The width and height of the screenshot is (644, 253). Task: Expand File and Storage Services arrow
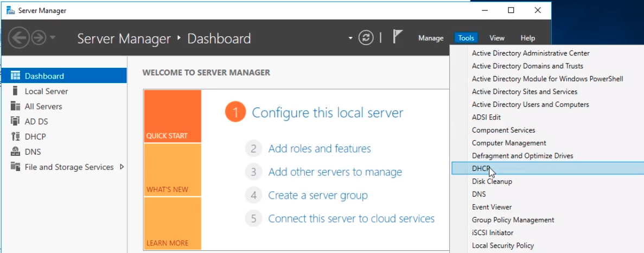(122, 167)
